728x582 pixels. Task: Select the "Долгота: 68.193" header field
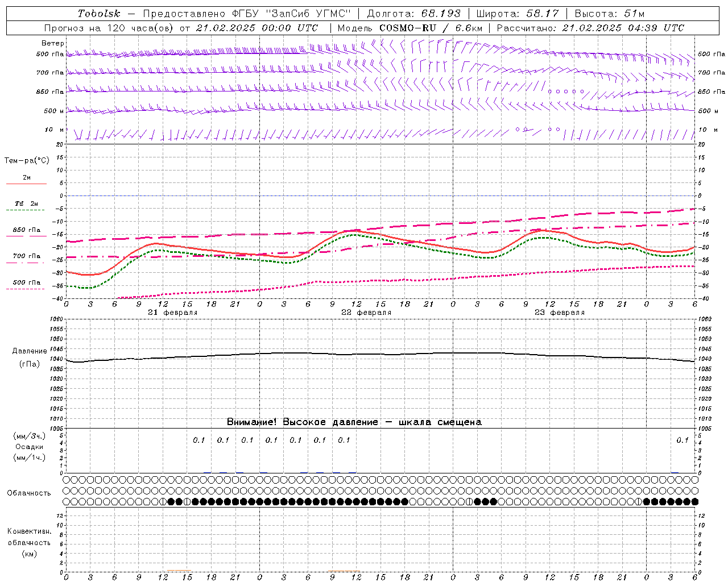point(414,14)
